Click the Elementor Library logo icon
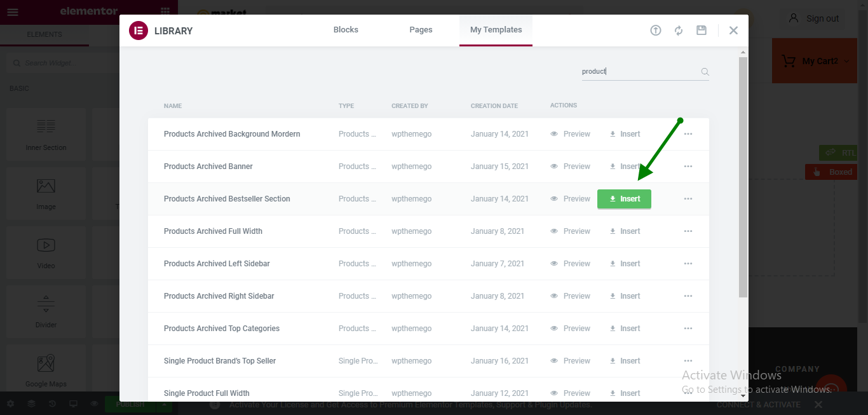Screen dimensions: 868x415 [x=139, y=31]
